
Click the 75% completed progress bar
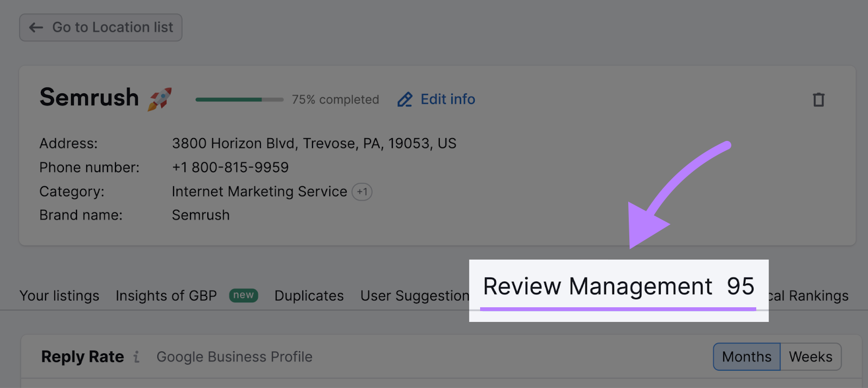[239, 100]
